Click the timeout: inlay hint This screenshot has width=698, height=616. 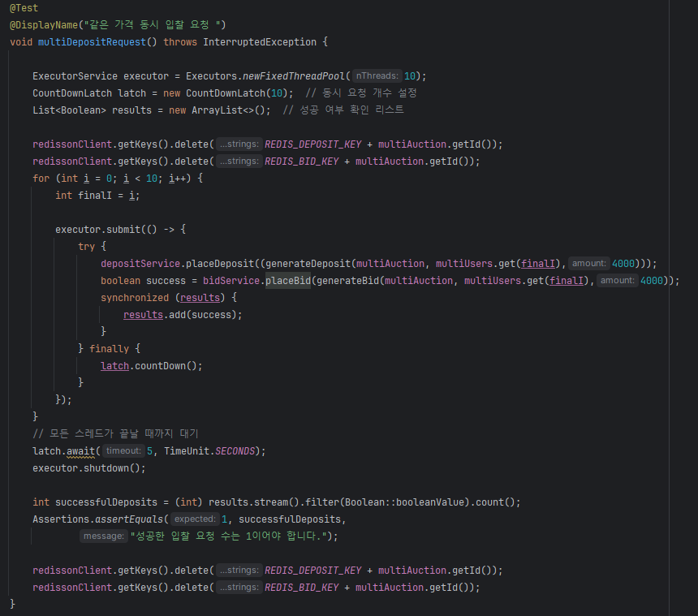pos(123,451)
